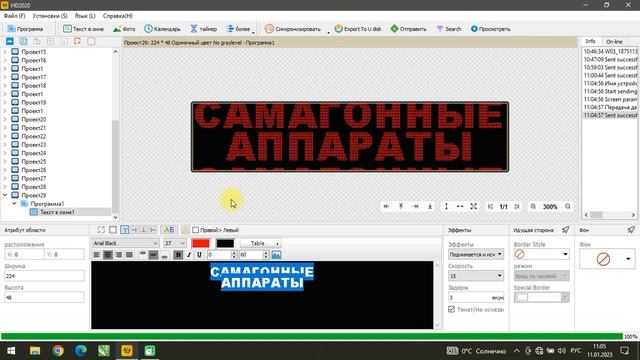The height and width of the screenshot is (360, 640).
Task: Toggle italic formatting
Action: coord(189,255)
